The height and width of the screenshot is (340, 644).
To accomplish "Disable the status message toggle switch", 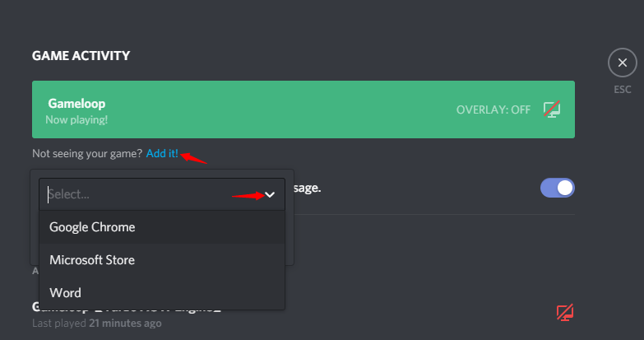I will tap(558, 188).
